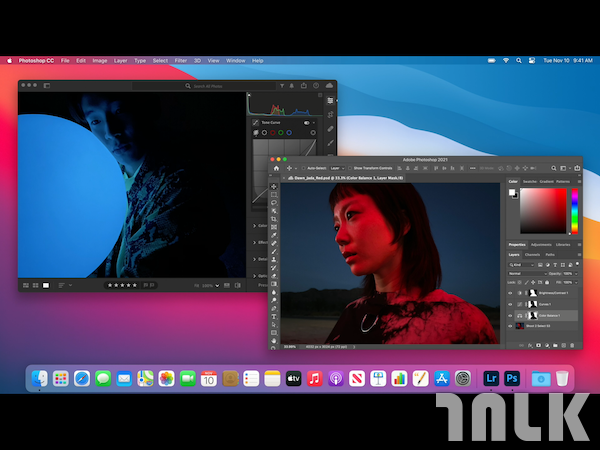Open the Auto-Select Layer dropdown
The height and width of the screenshot is (450, 600).
[x=338, y=168]
